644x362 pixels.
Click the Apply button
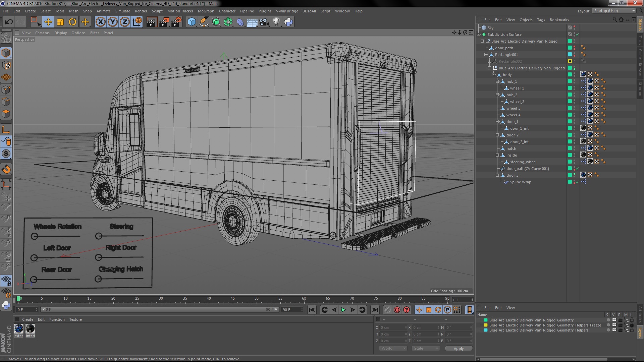point(459,349)
